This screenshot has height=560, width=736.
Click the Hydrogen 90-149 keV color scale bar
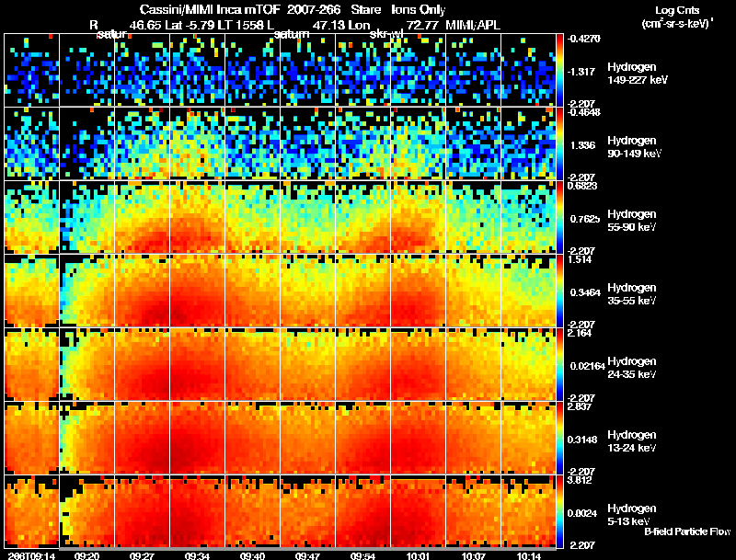pyautogui.click(x=559, y=143)
